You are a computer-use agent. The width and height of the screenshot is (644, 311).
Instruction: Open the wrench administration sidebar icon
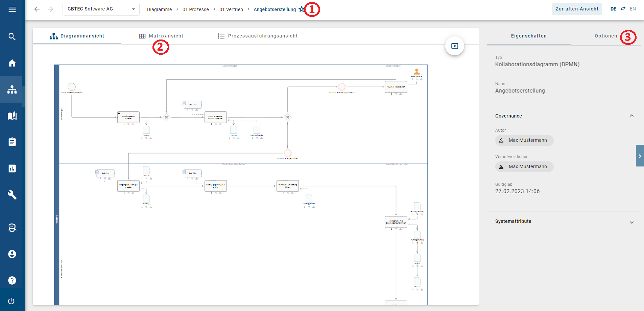pyautogui.click(x=12, y=195)
